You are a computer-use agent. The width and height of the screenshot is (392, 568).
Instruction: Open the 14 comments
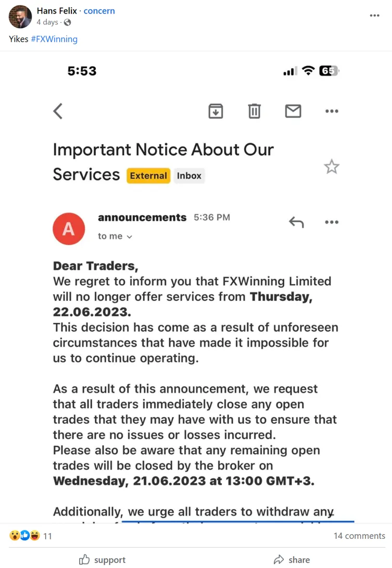tap(359, 536)
